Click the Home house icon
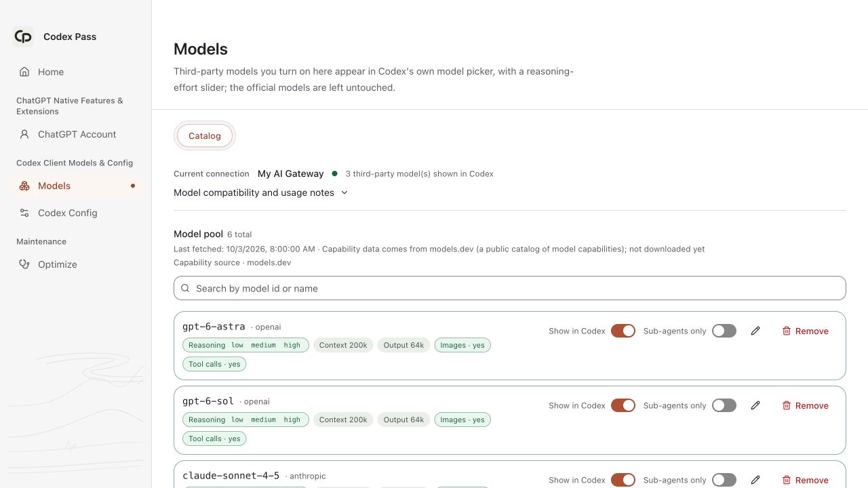This screenshot has width=868, height=488. coord(24,72)
